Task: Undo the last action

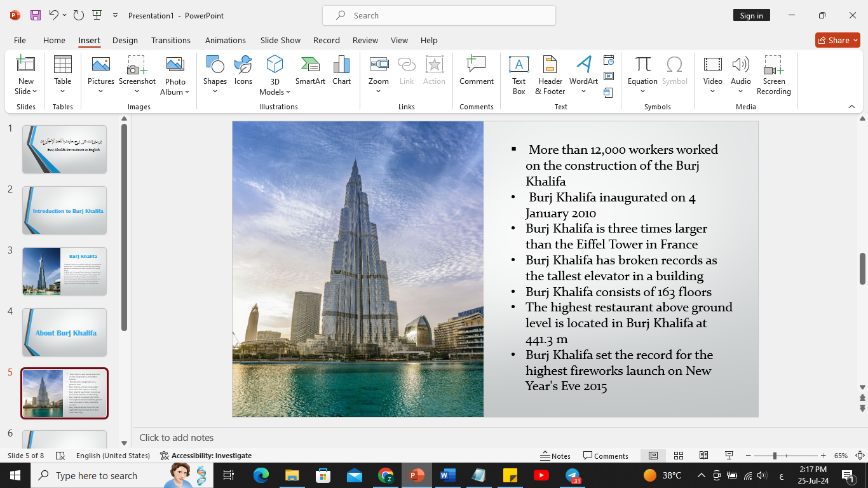Action: click(53, 15)
